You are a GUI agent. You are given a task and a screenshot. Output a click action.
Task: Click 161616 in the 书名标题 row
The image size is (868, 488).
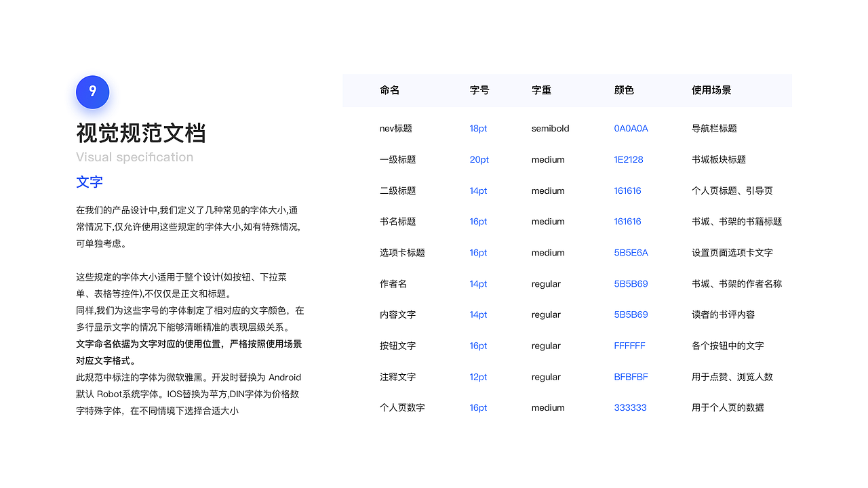[628, 222]
